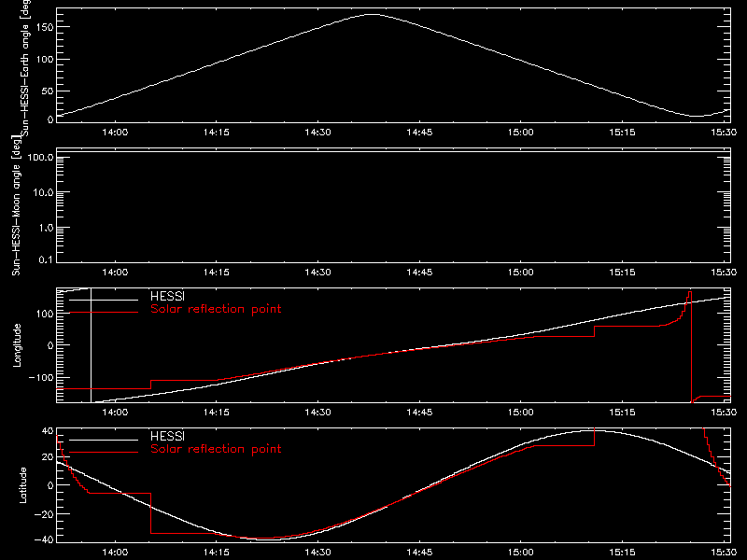Click 15:00 under the Earth angle plot
The image size is (747, 560).
521,133
